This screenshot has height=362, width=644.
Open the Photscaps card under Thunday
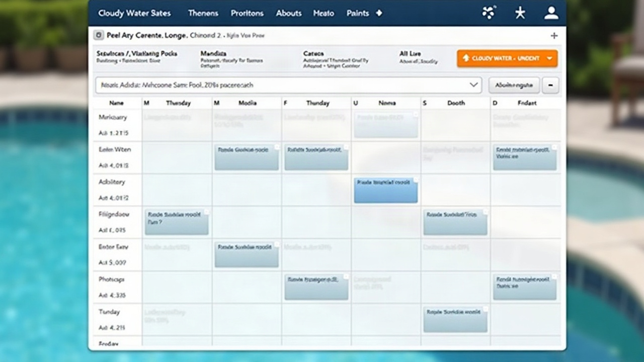(x=316, y=287)
